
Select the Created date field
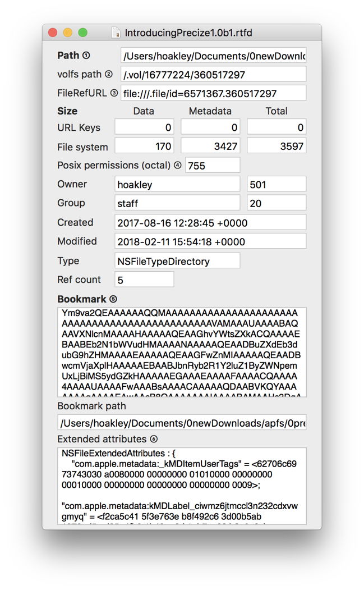(x=210, y=222)
